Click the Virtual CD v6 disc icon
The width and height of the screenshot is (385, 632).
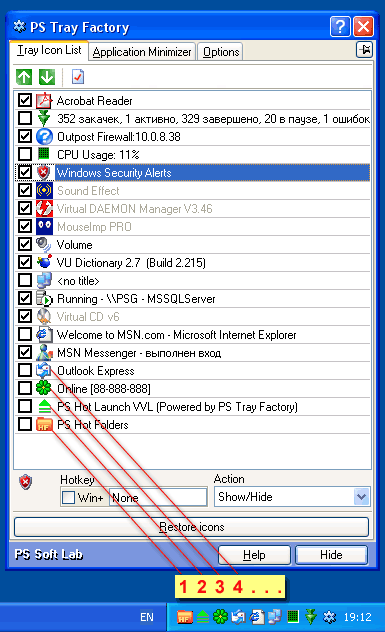[44, 316]
